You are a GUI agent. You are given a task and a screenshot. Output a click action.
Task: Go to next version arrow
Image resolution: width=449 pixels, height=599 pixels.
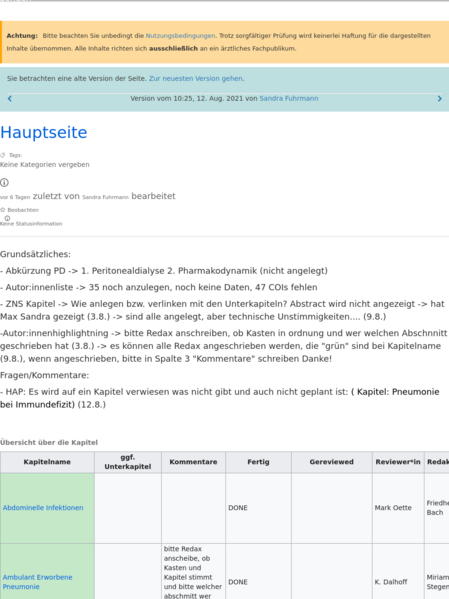(x=439, y=99)
